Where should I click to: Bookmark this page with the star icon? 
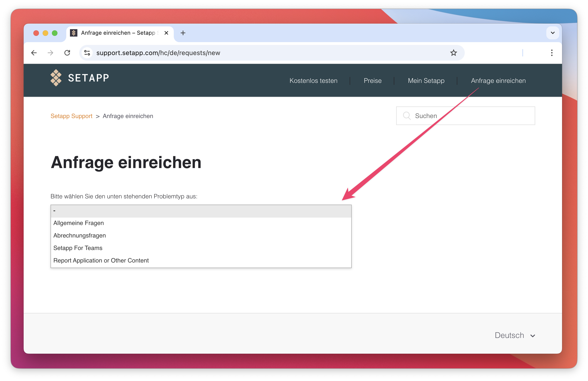tap(453, 53)
